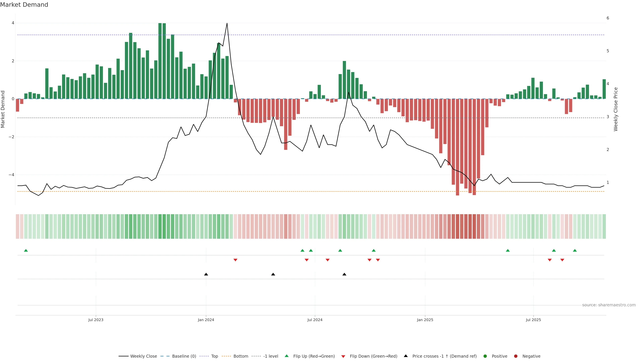The width and height of the screenshot is (644, 362).
Task: Click the red Flip Down legend triangle
Action: point(343,356)
